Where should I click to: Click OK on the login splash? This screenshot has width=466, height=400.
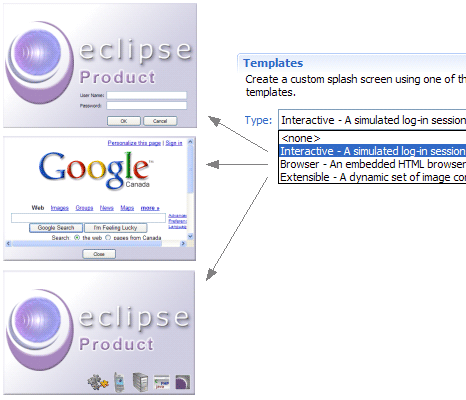124,121
